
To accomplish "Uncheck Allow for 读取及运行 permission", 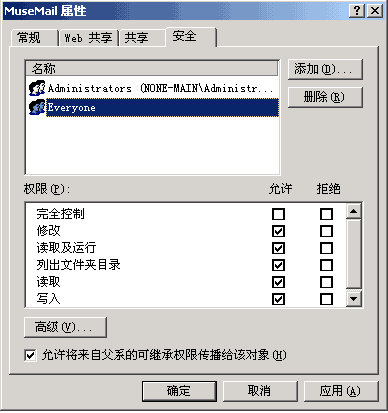I will click(x=278, y=248).
